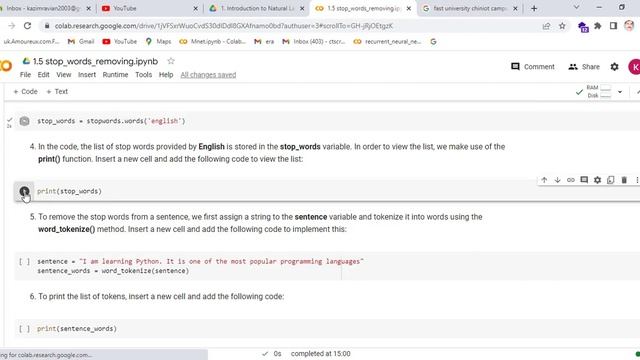Viewport: 640px width, 360px height.
Task: Run the stop_words = stopwords.words cell
Action: point(24,121)
